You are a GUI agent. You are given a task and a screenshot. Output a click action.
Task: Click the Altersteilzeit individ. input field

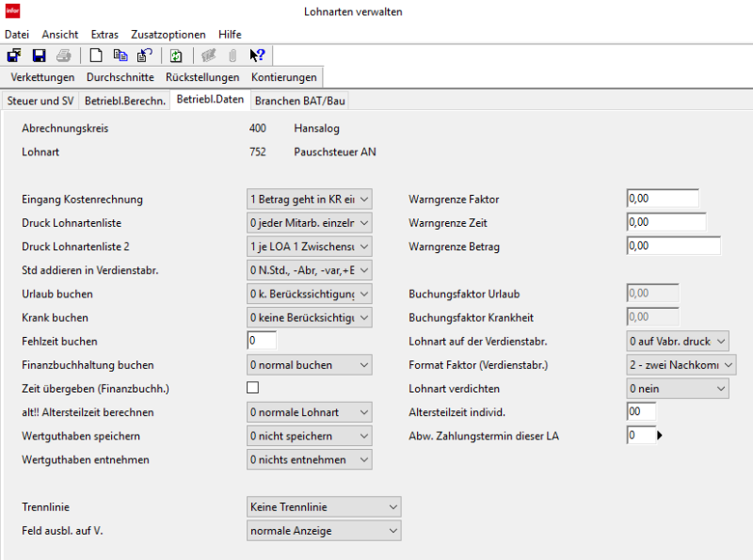pyautogui.click(x=641, y=411)
